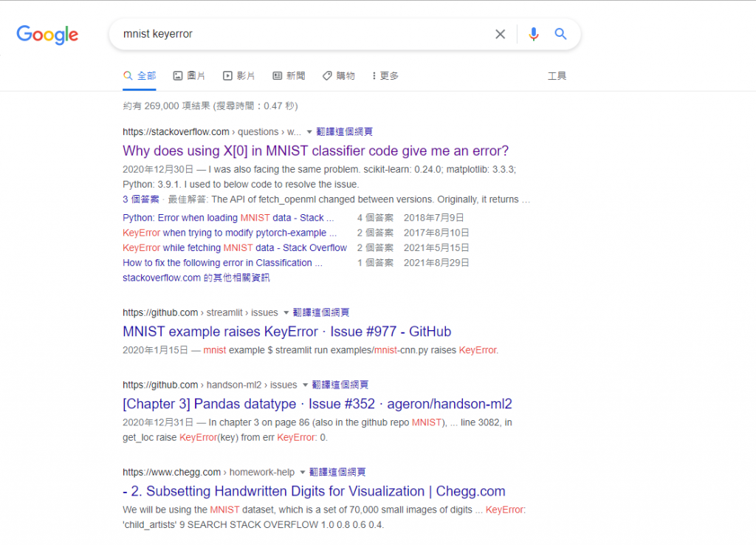Open the 工具 (Tools) options
The image size is (756, 545).
click(x=557, y=76)
